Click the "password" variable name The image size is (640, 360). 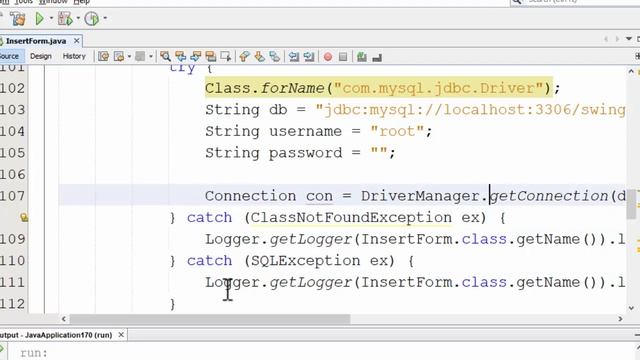[x=305, y=153]
